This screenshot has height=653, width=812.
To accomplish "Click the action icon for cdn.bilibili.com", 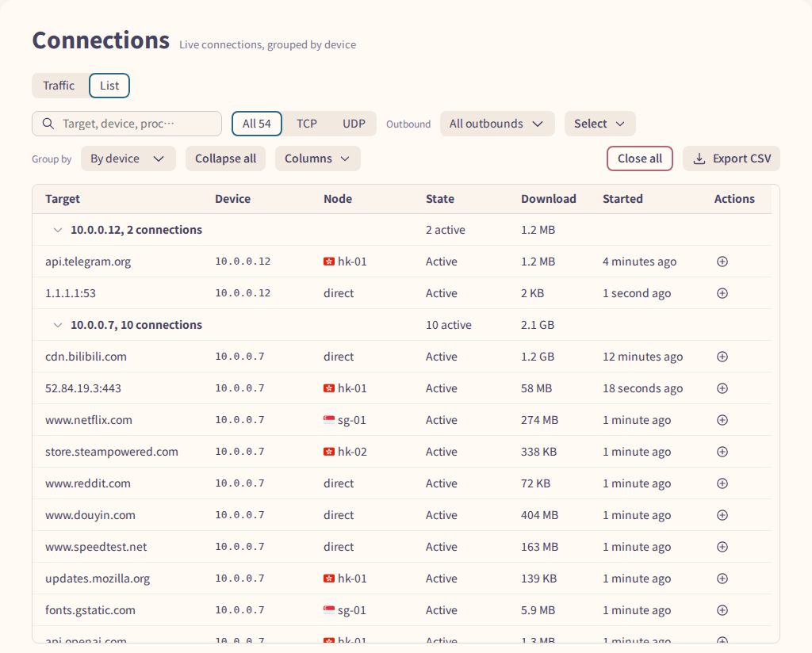I will pos(722,357).
